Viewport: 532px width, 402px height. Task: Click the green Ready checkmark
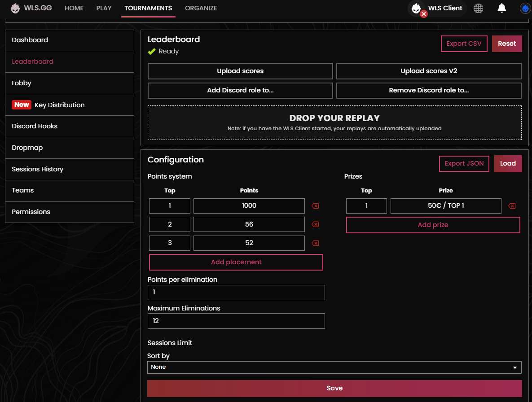click(x=151, y=51)
